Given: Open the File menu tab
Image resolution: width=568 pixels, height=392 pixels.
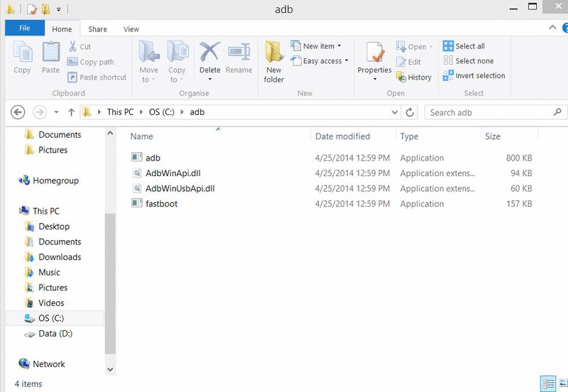Looking at the screenshot, I should [24, 28].
